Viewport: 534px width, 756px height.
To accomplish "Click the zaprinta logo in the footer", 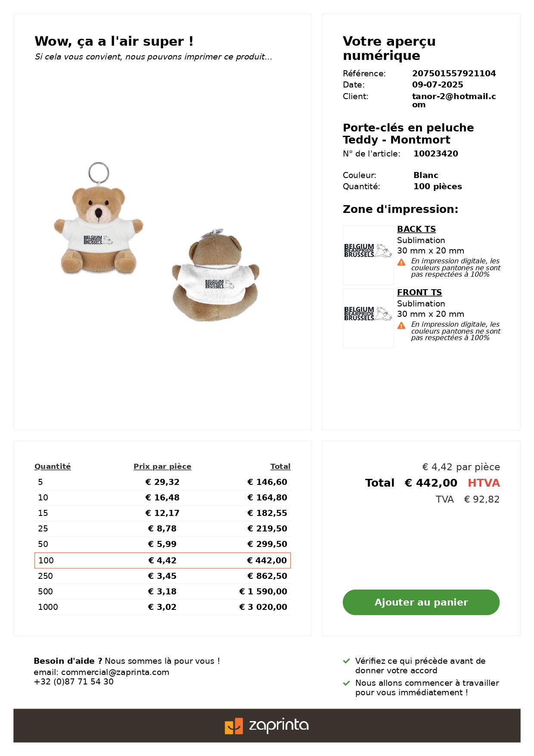I will [267, 725].
